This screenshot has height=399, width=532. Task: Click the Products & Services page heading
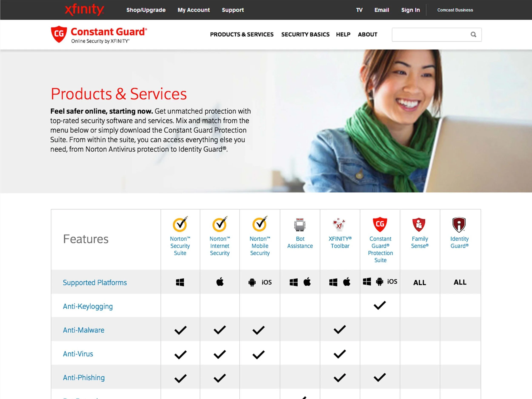[119, 94]
